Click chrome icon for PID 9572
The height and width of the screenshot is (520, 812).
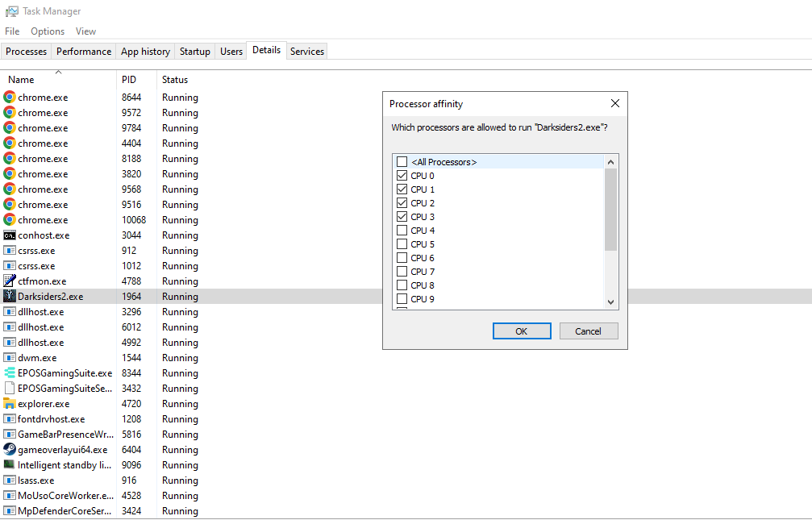10,112
